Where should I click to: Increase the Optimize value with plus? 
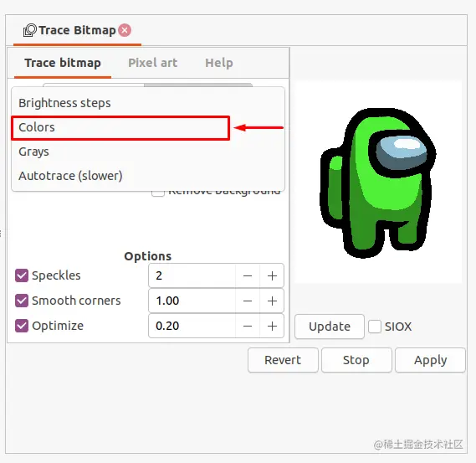click(272, 326)
